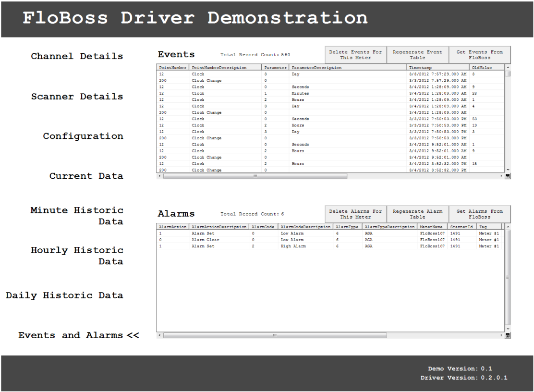Click Events table scroll left arrow
Image resolution: width=534 pixels, height=392 pixels.
(x=159, y=176)
